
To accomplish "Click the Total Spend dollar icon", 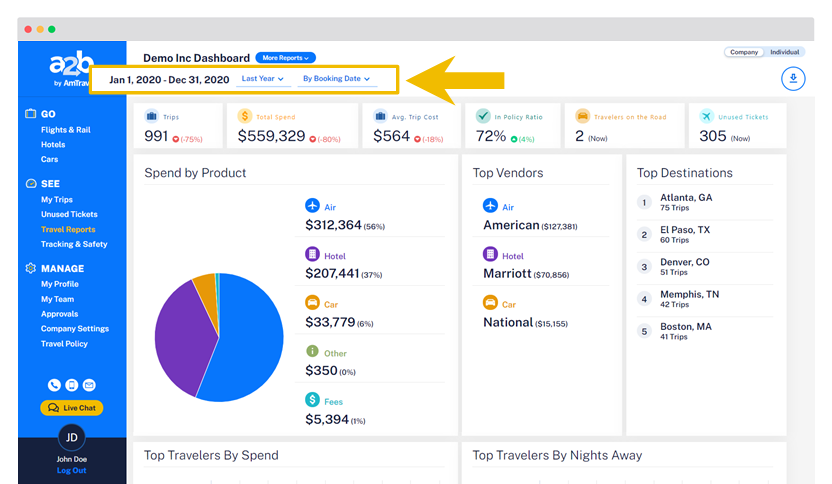I will coord(245,116).
